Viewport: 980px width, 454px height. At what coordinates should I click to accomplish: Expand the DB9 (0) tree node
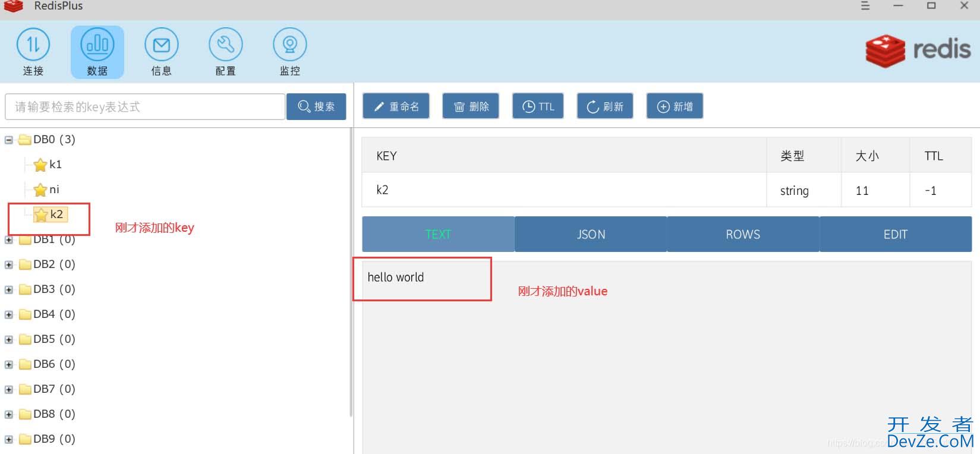9,440
